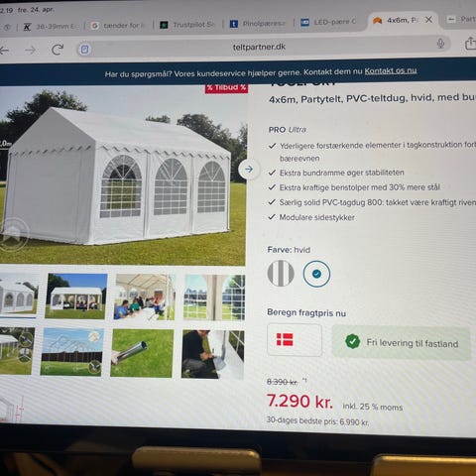Click the reader view icon beside the address
Viewport: 476px width, 476px height.
tap(84, 50)
